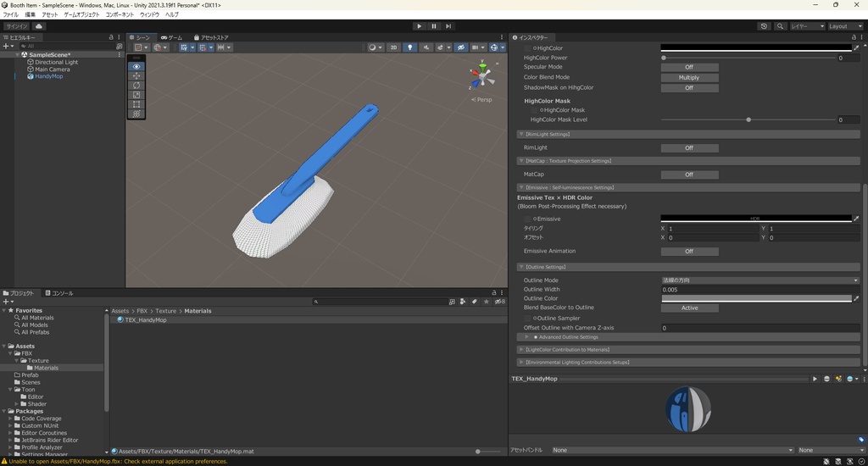The height and width of the screenshot is (466, 868).
Task: Open undo history icon in top toolbar
Action: pyautogui.click(x=764, y=26)
